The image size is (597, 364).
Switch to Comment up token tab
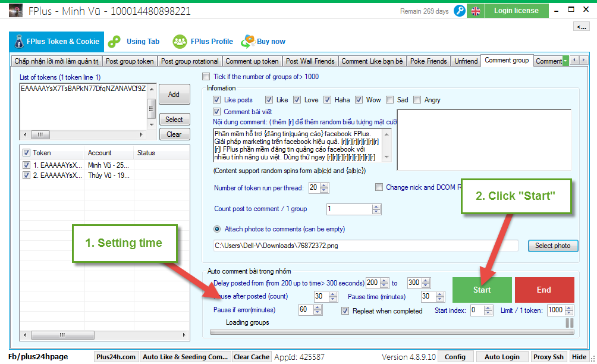pyautogui.click(x=252, y=61)
